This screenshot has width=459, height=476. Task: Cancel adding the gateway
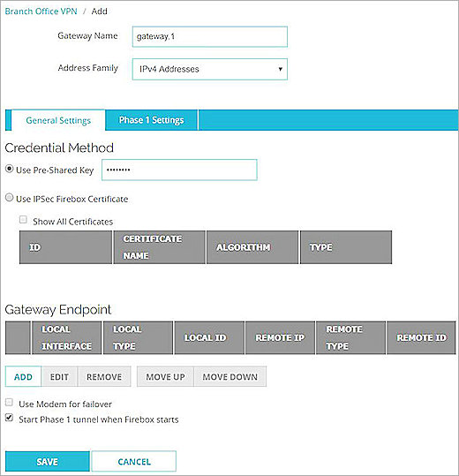[134, 461]
